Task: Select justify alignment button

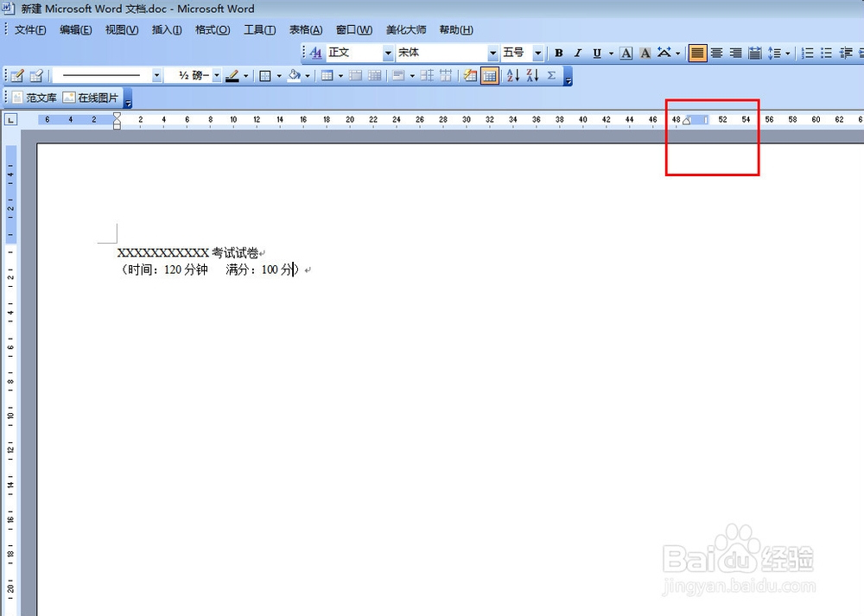Action: point(697,53)
